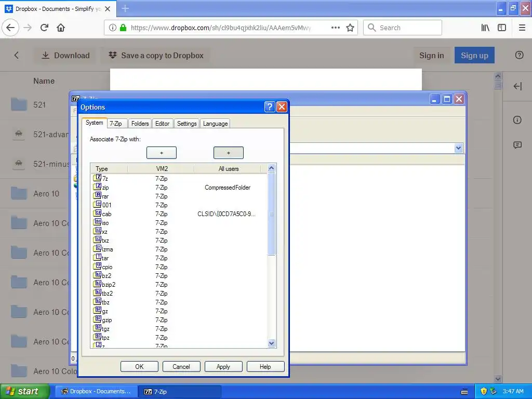
Task: Click the plus button above VM2 column
Action: click(x=162, y=153)
